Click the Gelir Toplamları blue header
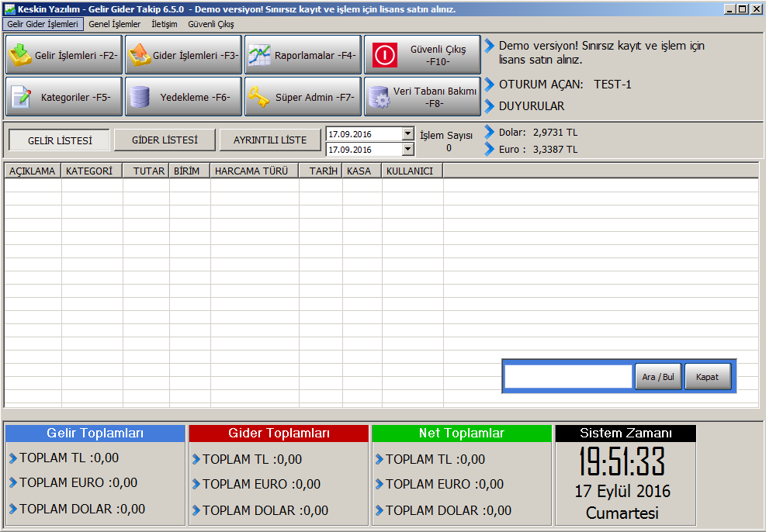The height and width of the screenshot is (532, 766). tap(95, 434)
